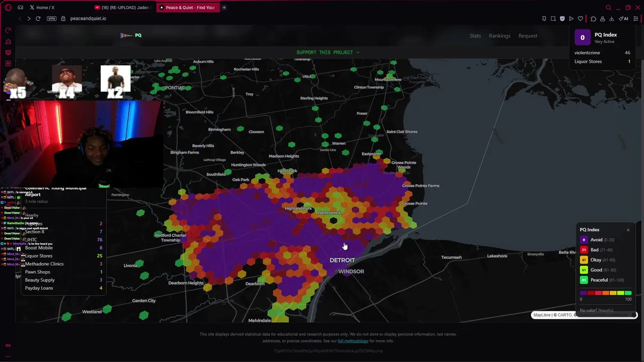Click the streamer webcam overlay
The image size is (644, 362).
pyautogui.click(x=83, y=144)
